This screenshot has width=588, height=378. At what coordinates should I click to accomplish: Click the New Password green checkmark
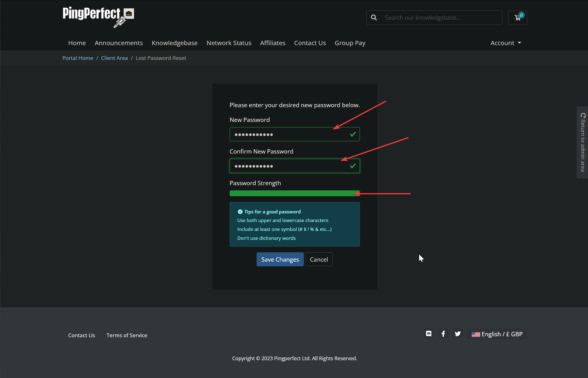point(353,134)
